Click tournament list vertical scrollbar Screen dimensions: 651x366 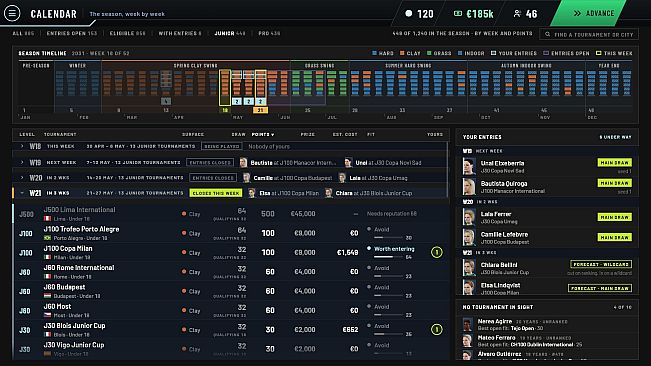tap(448, 170)
